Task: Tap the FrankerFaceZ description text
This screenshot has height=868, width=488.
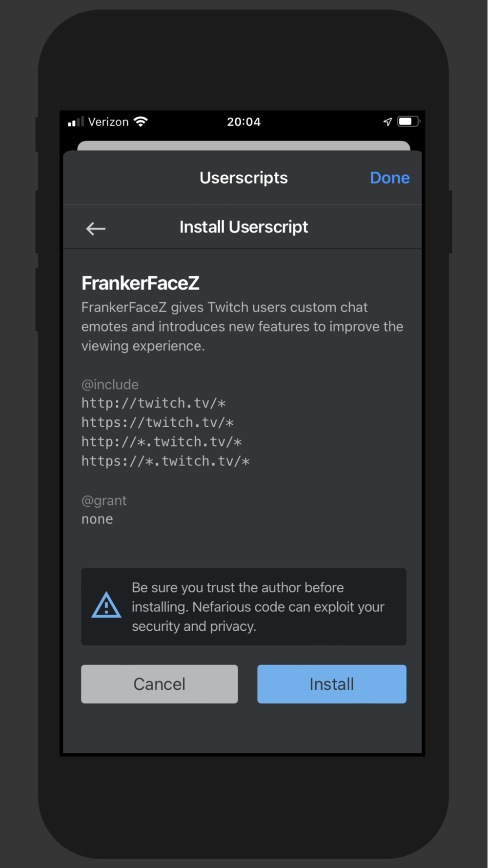Action: 242,326
